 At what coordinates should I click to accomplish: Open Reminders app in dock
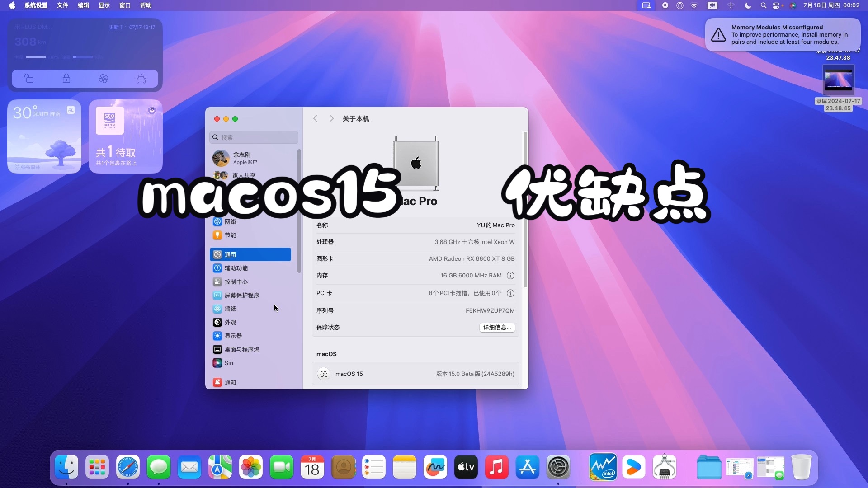click(x=374, y=467)
